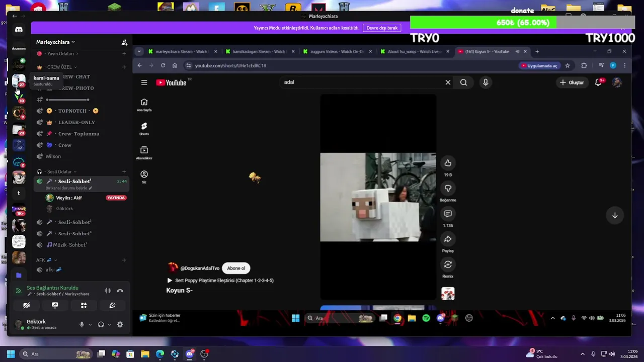Image resolution: width=644 pixels, height=362 pixels.
Task: Join the LEADER-ONLY voice channel
Action: [82, 122]
